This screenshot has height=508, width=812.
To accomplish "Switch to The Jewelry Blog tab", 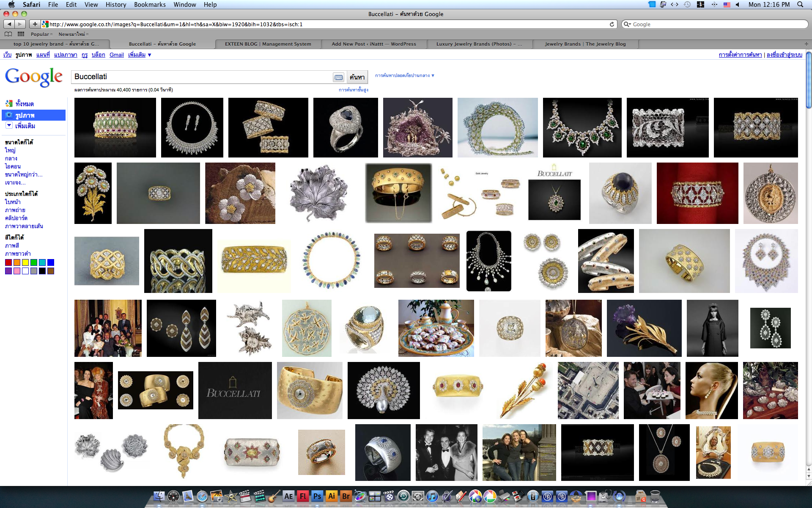I will tap(585, 44).
